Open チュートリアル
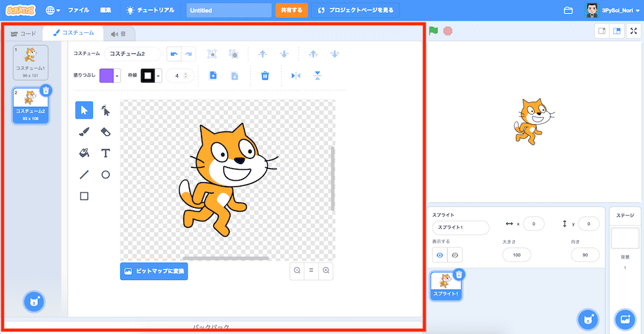This screenshot has width=644, height=334. click(x=150, y=10)
